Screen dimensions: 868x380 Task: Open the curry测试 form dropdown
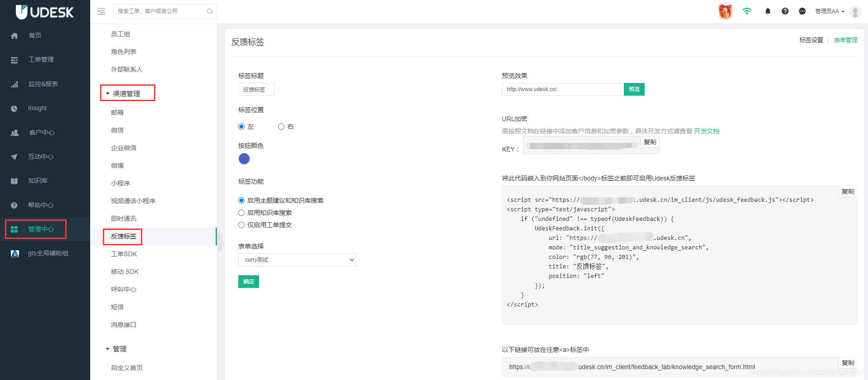(x=297, y=260)
